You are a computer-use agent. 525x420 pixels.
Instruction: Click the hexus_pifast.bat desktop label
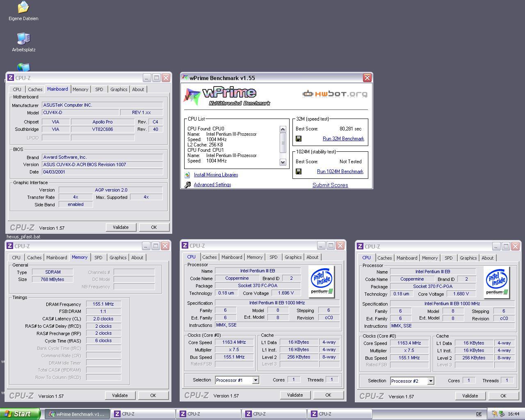(23, 237)
